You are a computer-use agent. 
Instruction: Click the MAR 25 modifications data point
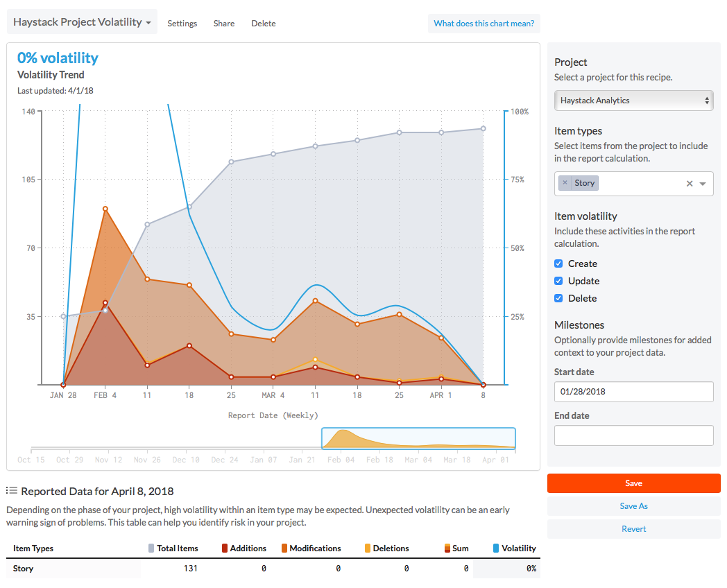point(399,315)
